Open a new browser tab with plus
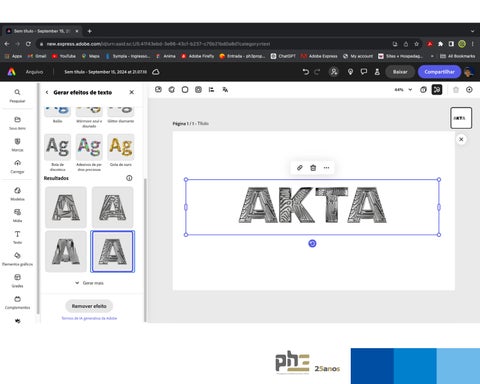480x384 pixels. click(x=89, y=31)
